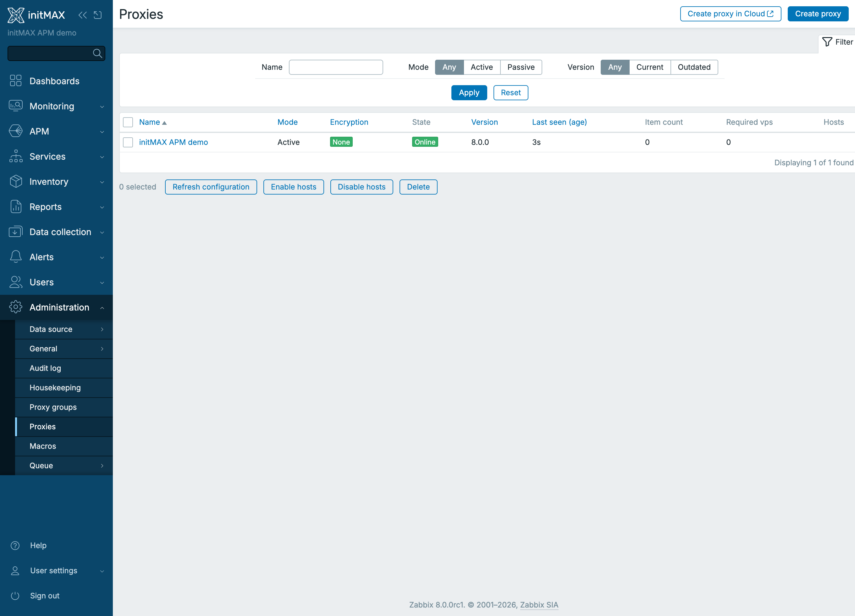Click Create proxy in Cloud button

pos(730,14)
